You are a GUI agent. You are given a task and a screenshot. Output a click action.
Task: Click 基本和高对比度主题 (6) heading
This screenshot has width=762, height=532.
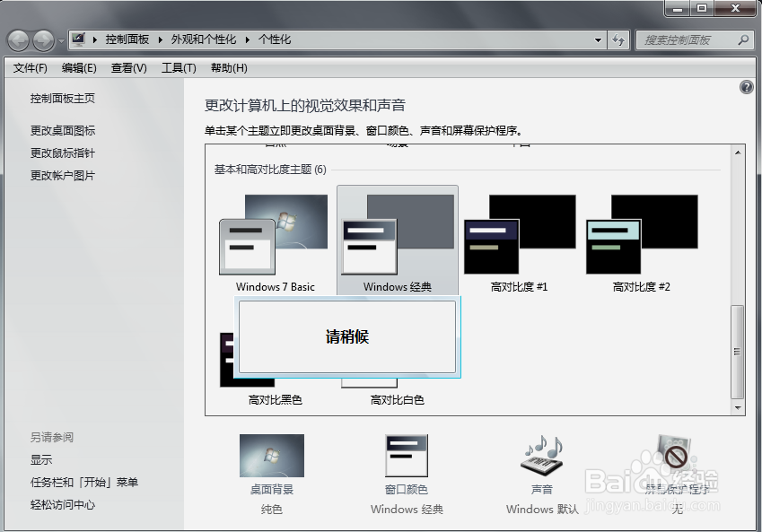[270, 169]
